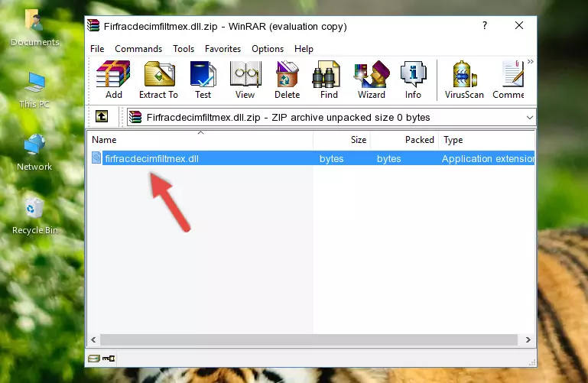588x383 pixels.
Task: Open the Help menu
Action: pyautogui.click(x=304, y=49)
